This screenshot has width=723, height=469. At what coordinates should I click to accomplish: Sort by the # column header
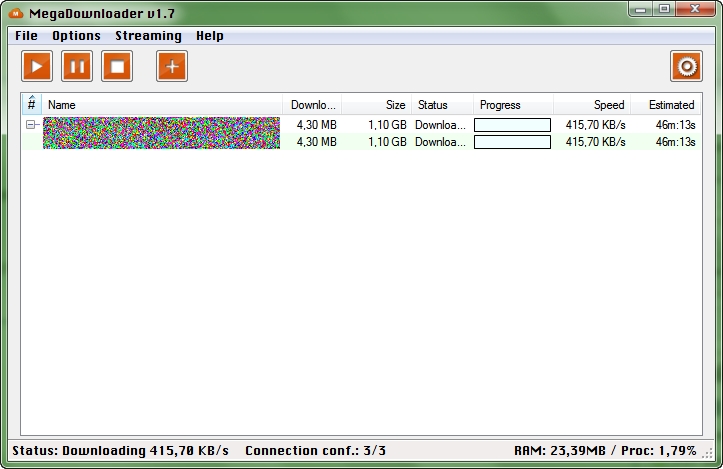pyautogui.click(x=32, y=105)
